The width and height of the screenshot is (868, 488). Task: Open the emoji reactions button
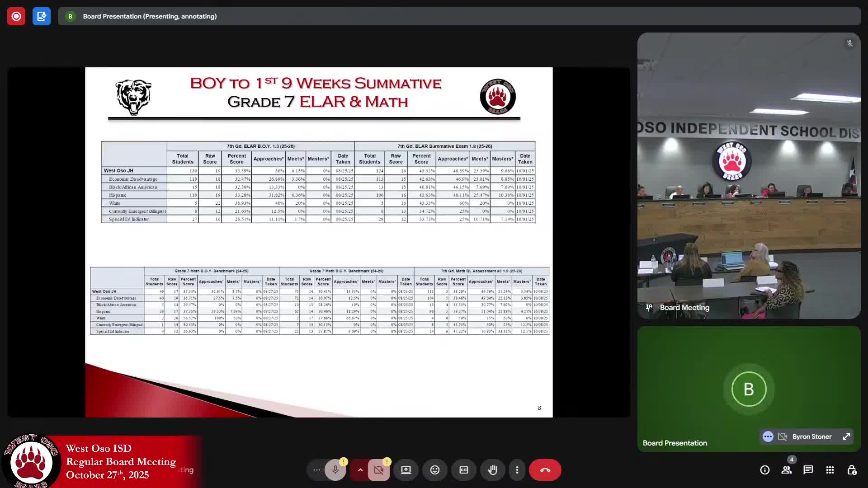pyautogui.click(x=435, y=470)
